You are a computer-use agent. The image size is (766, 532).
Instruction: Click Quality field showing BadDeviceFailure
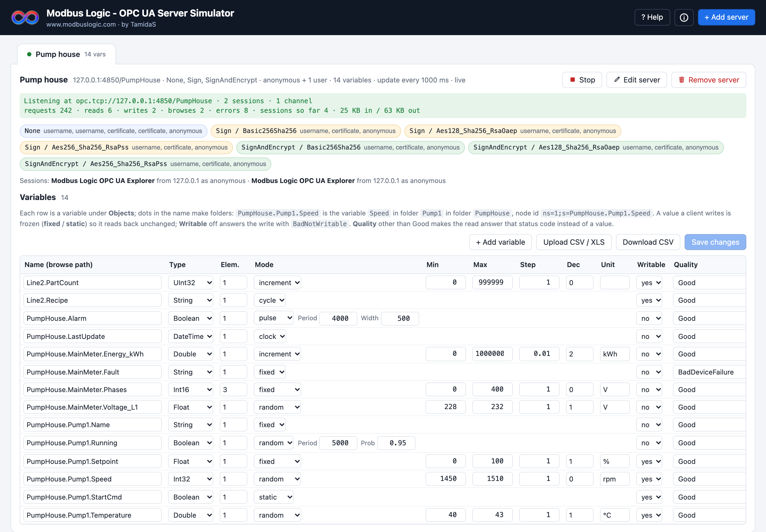(x=709, y=372)
